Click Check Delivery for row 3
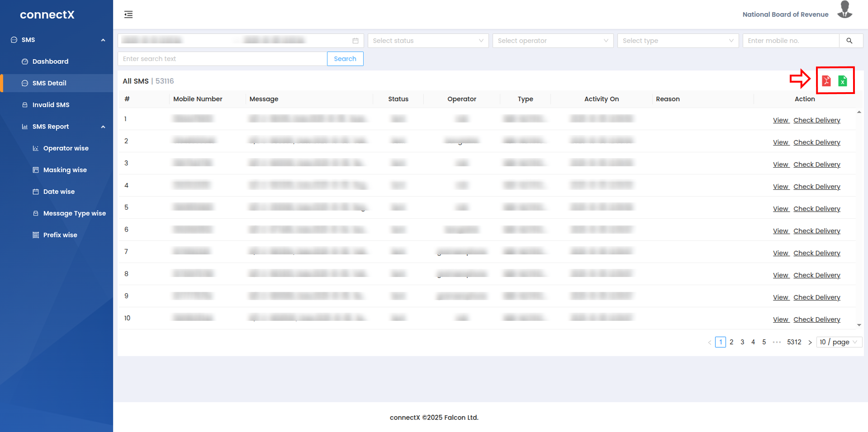 point(816,164)
